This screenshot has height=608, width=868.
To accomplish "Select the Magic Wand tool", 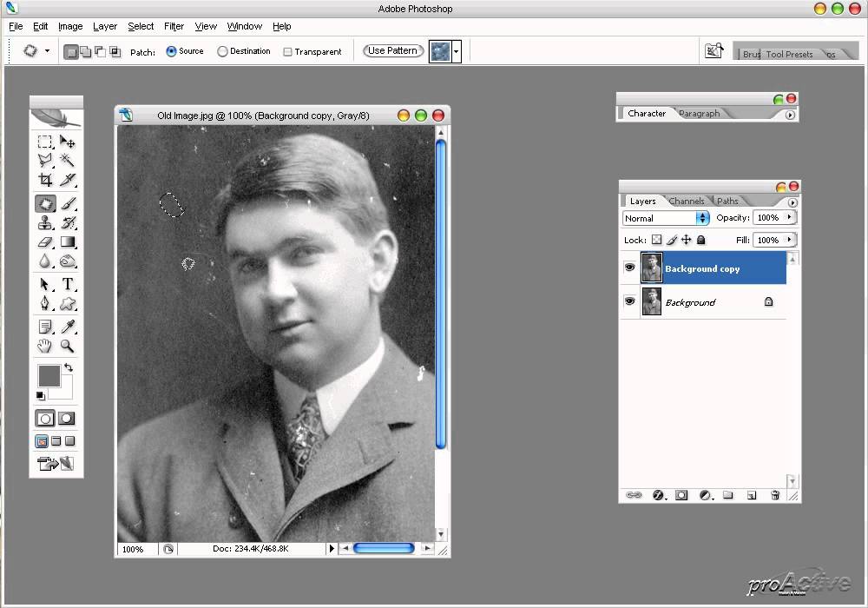I will (68, 160).
